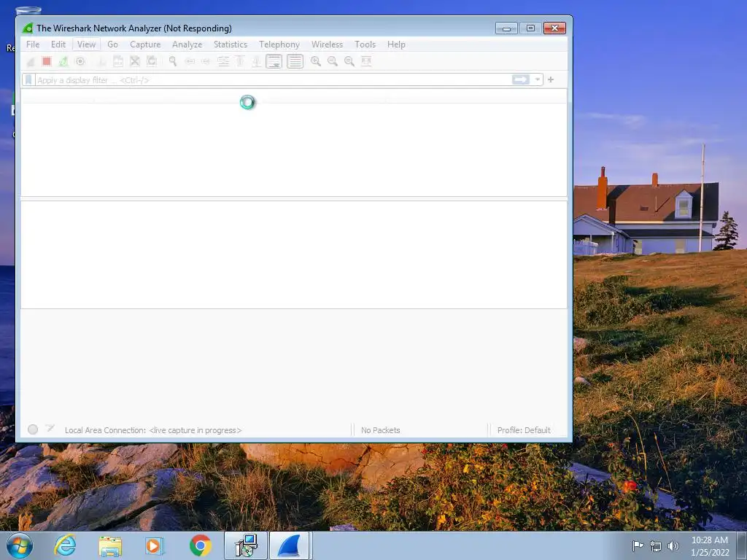
Task: Close the Wireshark window
Action: coord(554,28)
